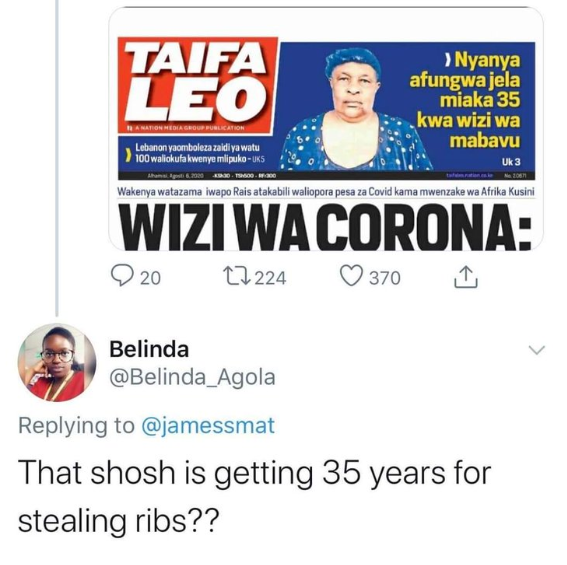Screen dimensions: 567x565
Task: Click the Taifa Leo red logo
Action: [197, 86]
